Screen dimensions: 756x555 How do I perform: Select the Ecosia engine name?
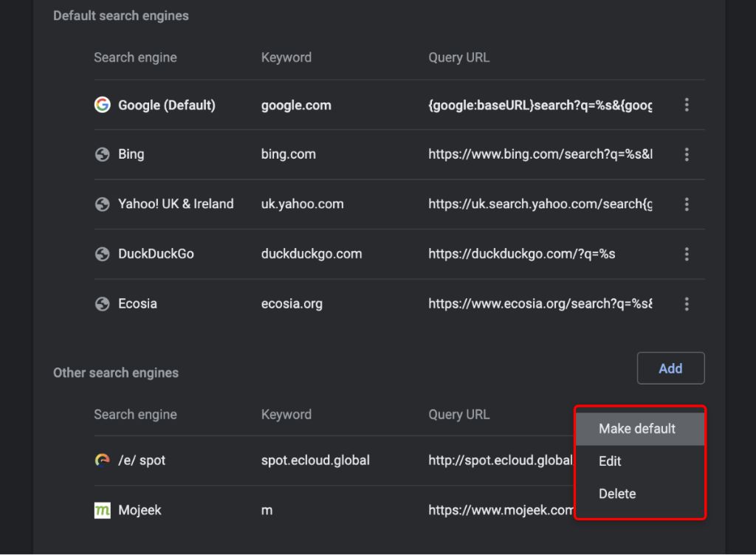coord(137,303)
